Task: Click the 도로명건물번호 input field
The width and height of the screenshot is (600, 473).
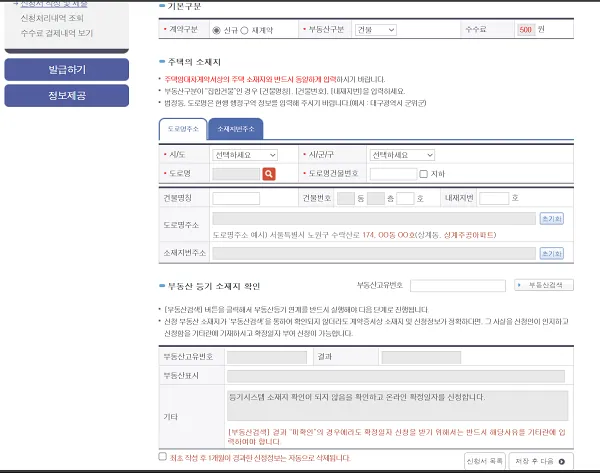Action: (x=393, y=174)
